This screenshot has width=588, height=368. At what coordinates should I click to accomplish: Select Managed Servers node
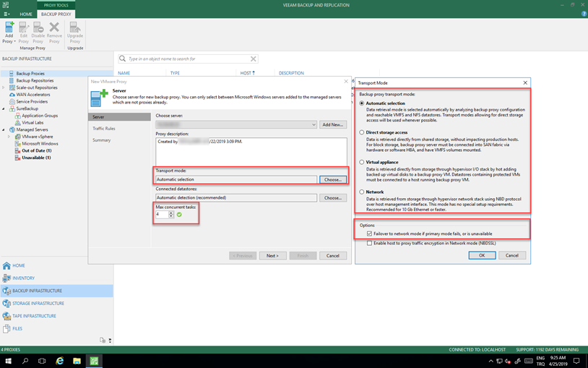click(x=32, y=129)
